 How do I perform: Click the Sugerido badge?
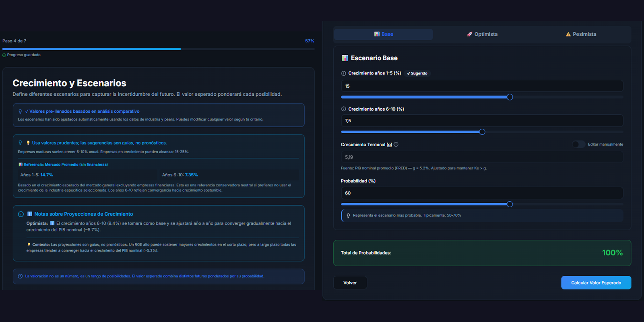(x=417, y=73)
